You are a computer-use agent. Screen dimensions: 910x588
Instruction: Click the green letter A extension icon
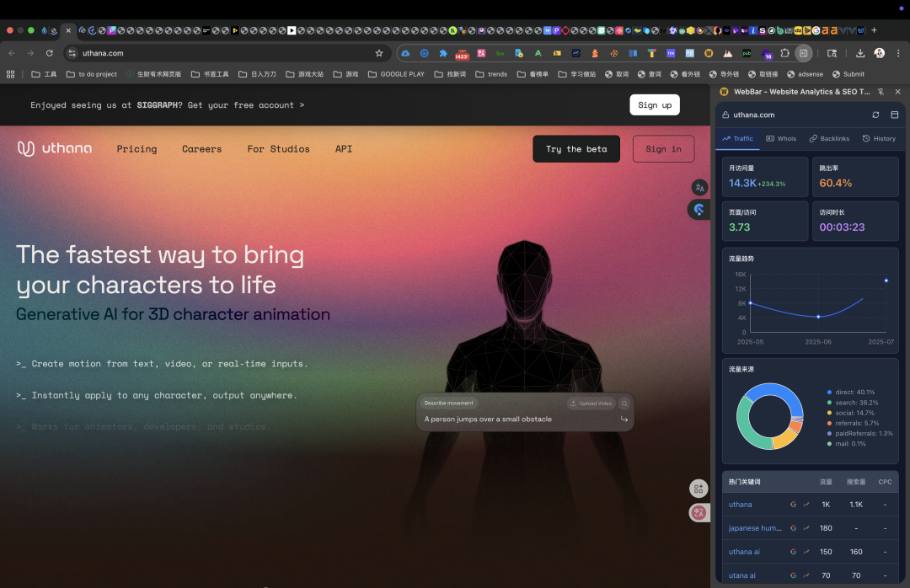538,53
